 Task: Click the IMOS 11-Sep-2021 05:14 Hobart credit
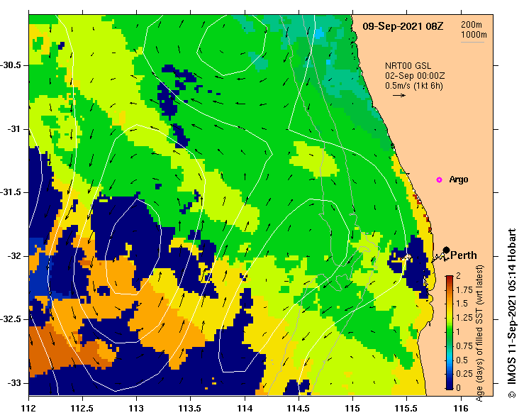pyautogui.click(x=512, y=313)
